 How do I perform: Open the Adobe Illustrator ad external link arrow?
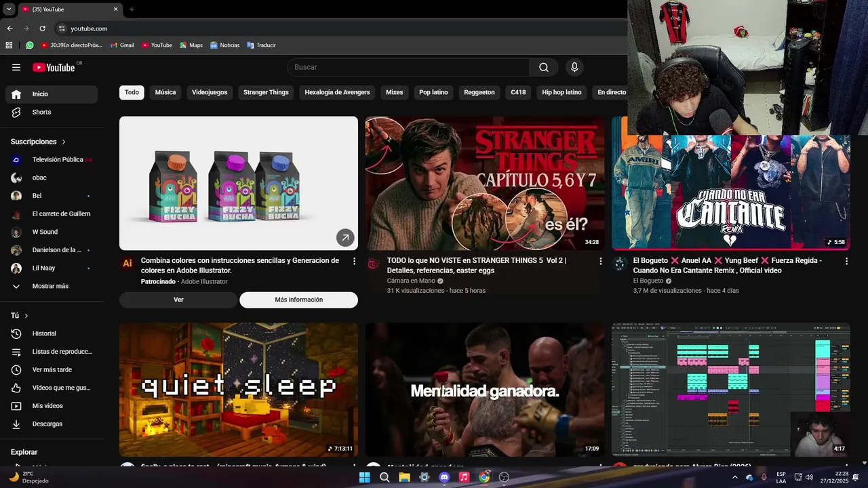click(x=345, y=237)
